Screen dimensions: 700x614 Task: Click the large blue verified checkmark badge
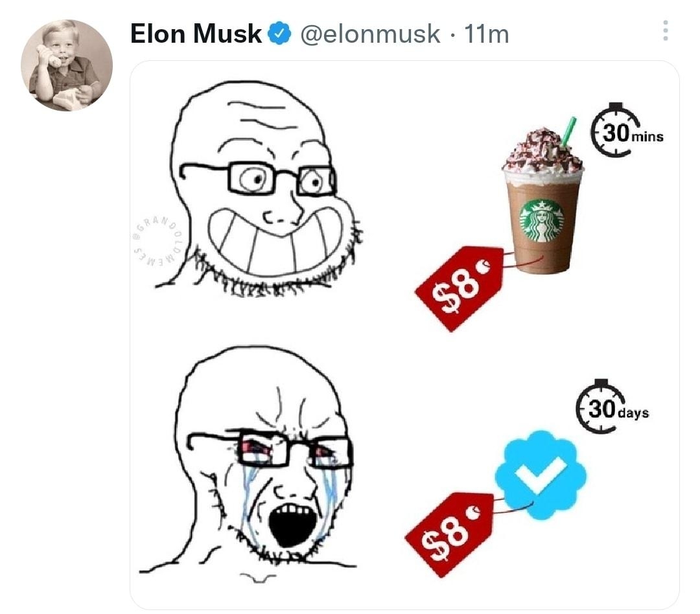(x=541, y=475)
